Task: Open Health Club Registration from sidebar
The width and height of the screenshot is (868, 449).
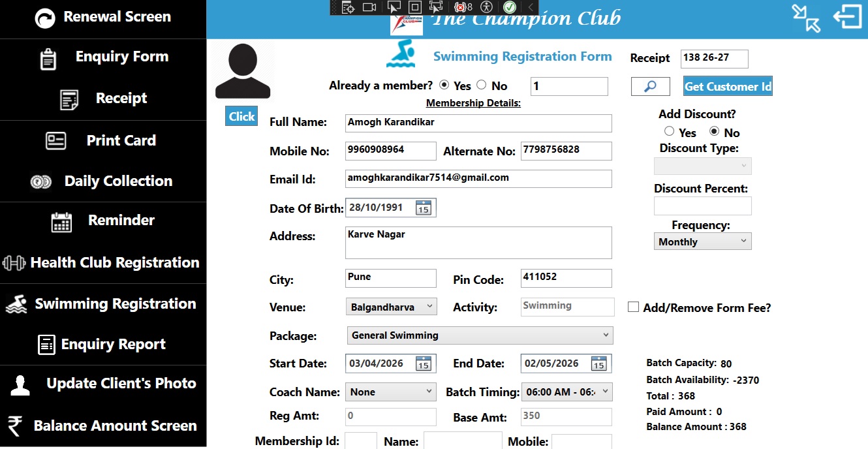Action: (x=103, y=263)
